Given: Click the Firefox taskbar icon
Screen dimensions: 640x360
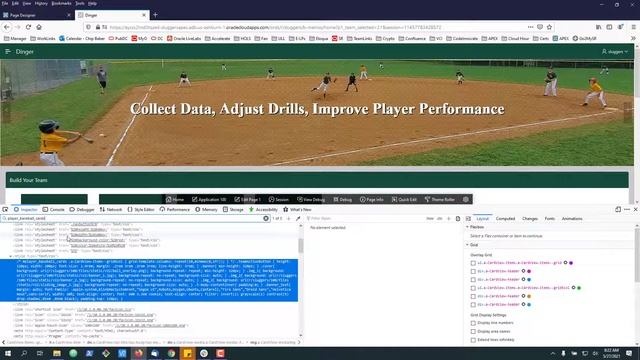Looking at the screenshot, I should click(x=138, y=353).
